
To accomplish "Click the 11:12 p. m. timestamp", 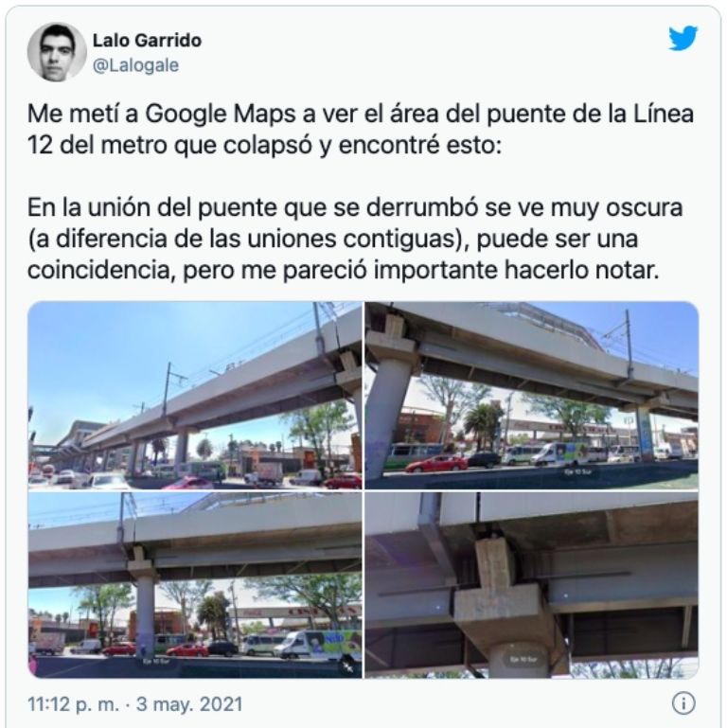I will 73,703.
